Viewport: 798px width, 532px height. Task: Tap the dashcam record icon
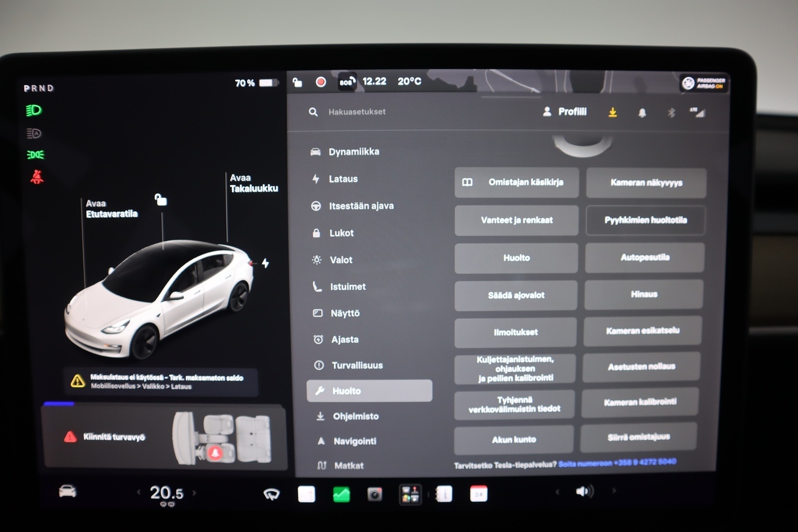coord(321,82)
